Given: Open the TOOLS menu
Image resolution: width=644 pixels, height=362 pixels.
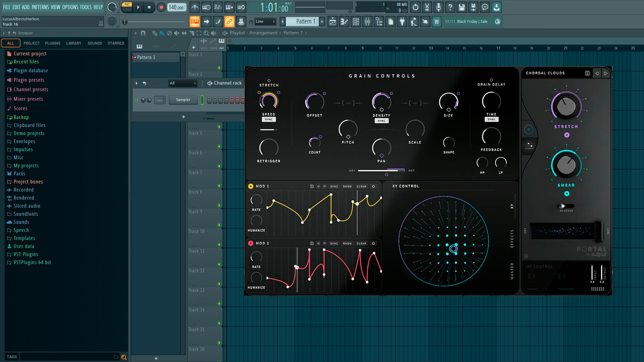Looking at the screenshot, I should (x=86, y=7).
